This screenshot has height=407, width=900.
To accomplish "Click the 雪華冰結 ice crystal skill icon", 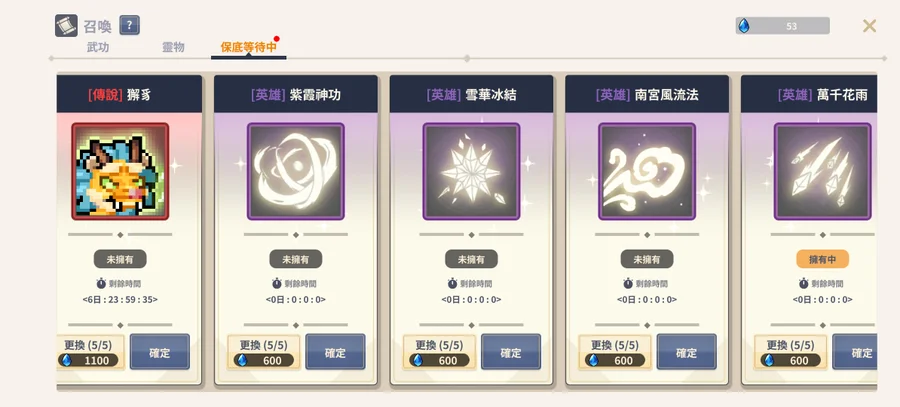I will [471, 171].
